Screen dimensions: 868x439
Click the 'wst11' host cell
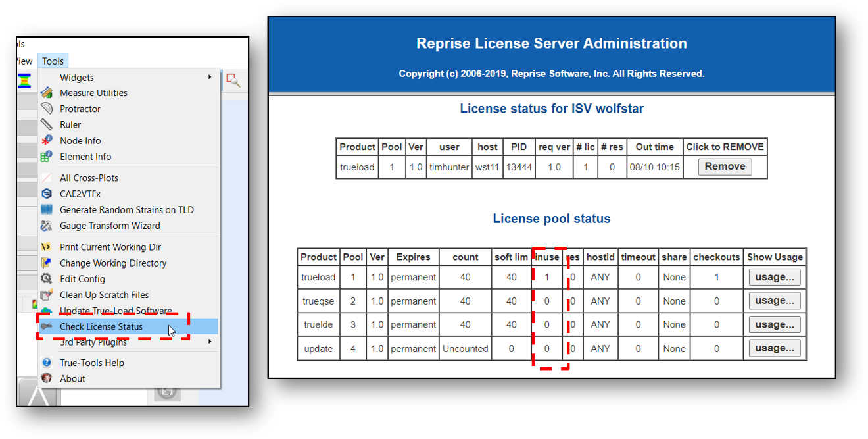[x=487, y=167]
